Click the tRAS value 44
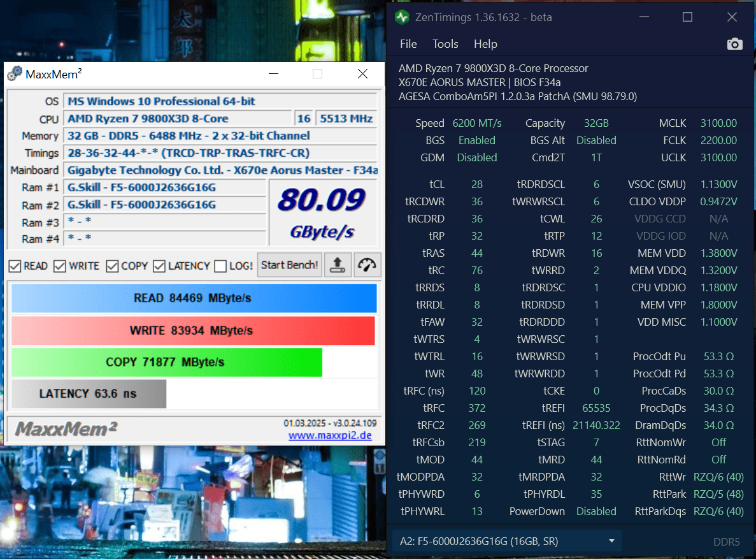This screenshot has width=756, height=559. pos(477,254)
